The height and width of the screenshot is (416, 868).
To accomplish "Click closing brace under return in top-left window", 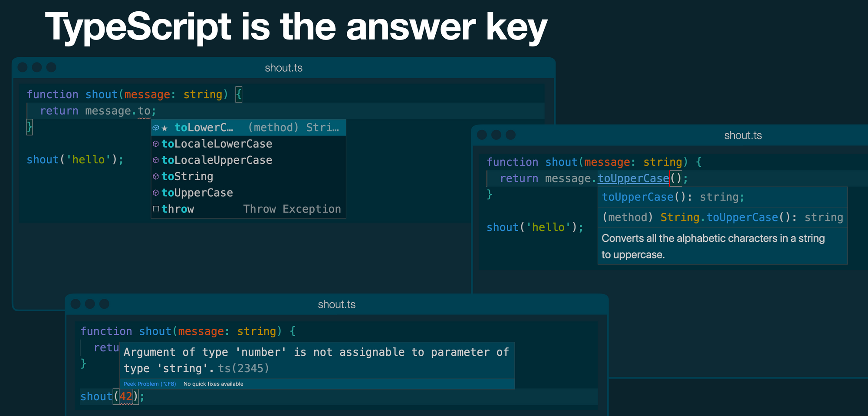I will 30,127.
